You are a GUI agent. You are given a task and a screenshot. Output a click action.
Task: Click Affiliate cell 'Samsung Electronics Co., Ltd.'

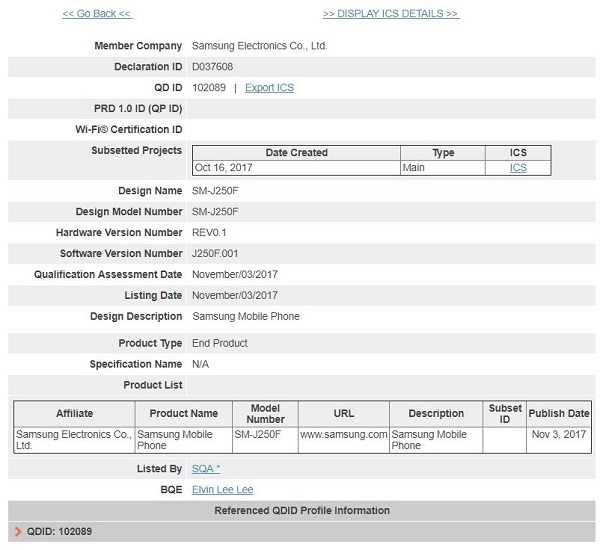tap(74, 440)
